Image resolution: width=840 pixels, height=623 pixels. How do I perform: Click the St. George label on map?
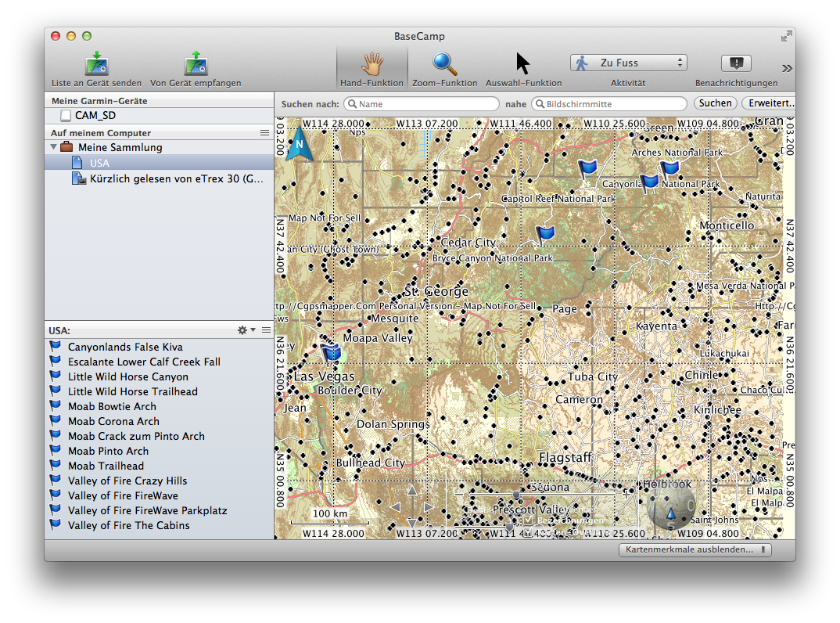436,291
